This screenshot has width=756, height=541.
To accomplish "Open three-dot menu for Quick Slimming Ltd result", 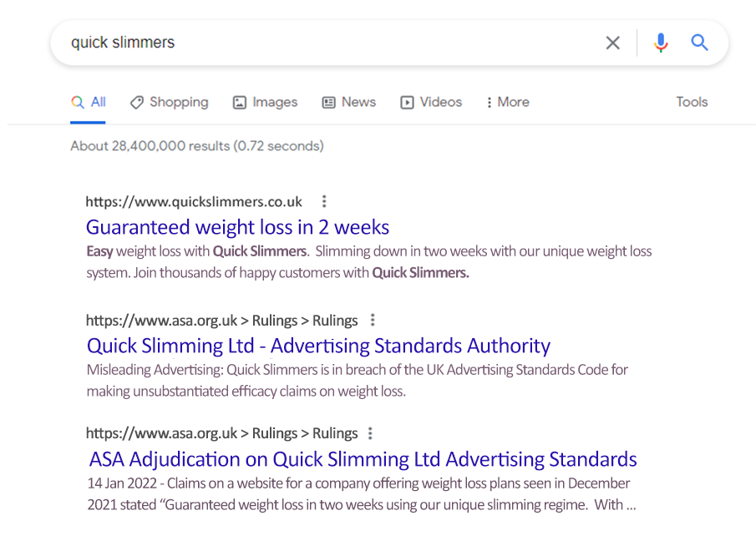I will pos(373,320).
